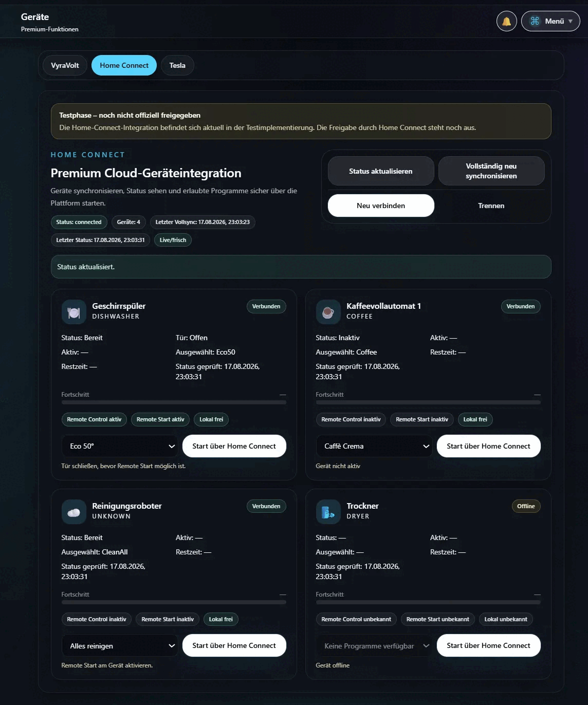
Task: Click the Trockner progress bar
Action: pos(428,602)
